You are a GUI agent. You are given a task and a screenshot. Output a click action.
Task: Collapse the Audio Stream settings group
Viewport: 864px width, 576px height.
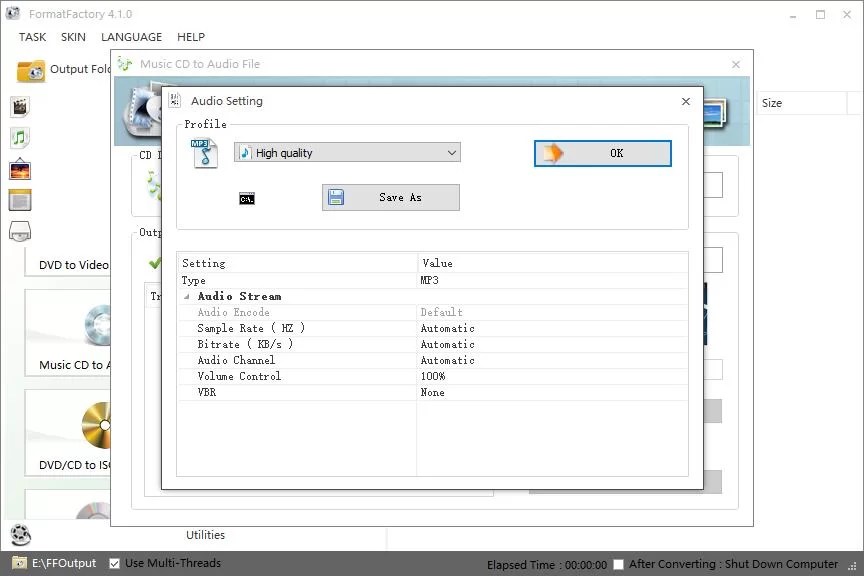coord(185,296)
